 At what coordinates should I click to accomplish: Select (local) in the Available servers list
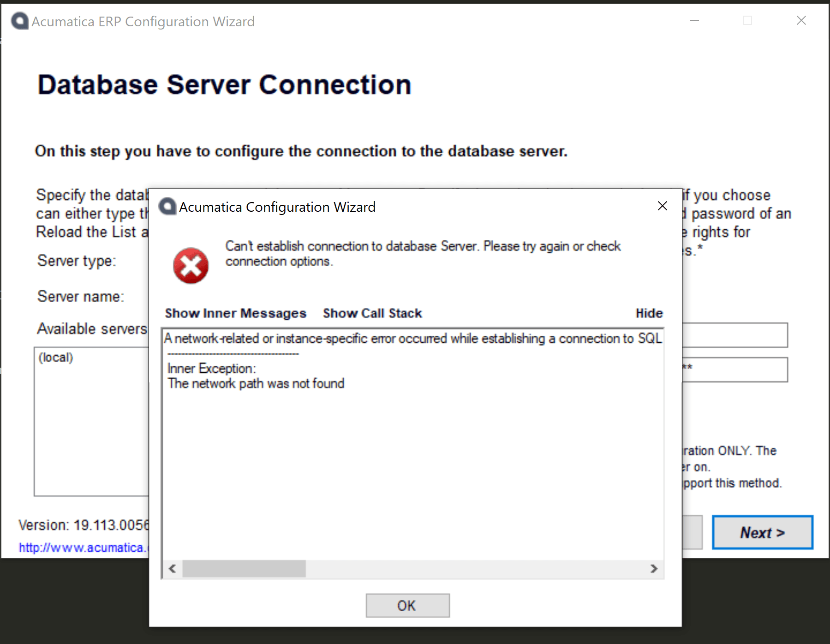56,358
